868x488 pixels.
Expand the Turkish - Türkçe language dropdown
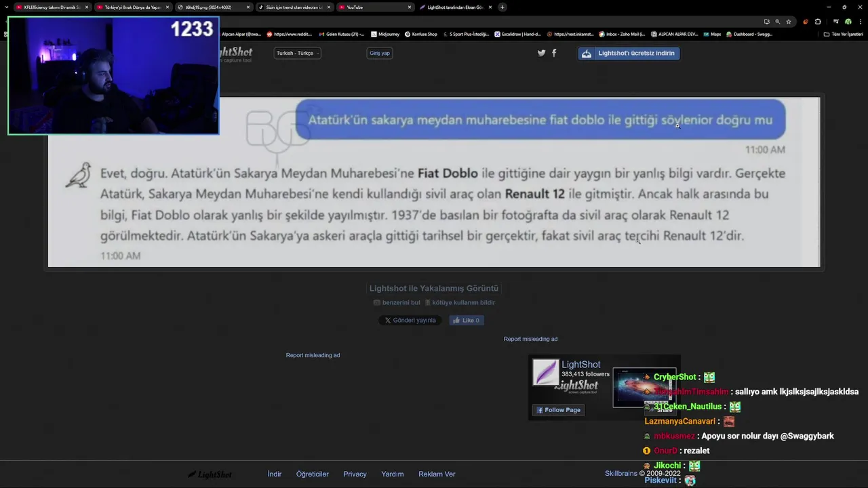[x=297, y=53]
